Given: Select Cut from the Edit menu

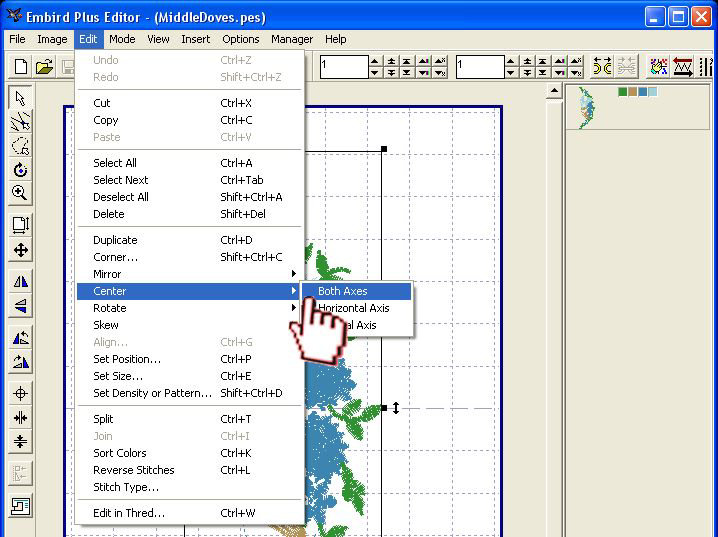Looking at the screenshot, I should (x=190, y=103).
